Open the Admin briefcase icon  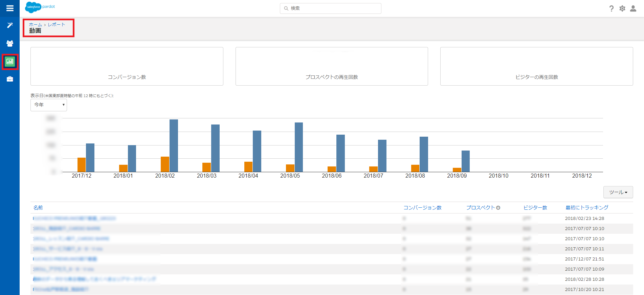[10, 79]
